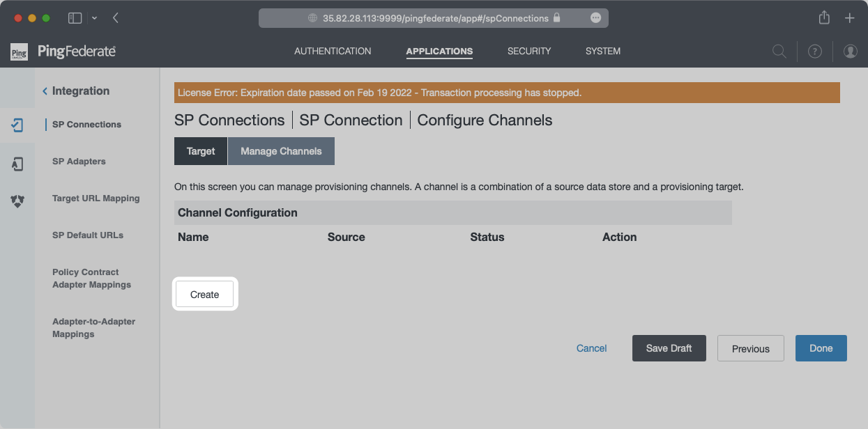This screenshot has width=868, height=429.
Task: Click the bottom sidebar federation icon
Action: 17,201
